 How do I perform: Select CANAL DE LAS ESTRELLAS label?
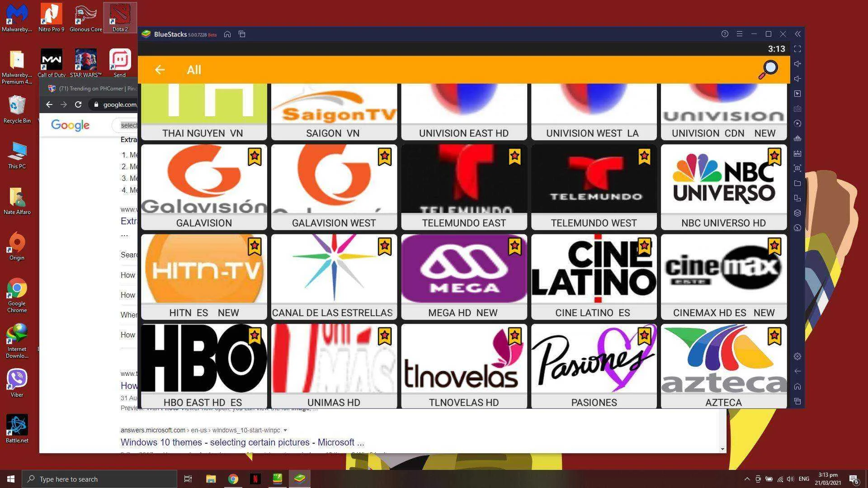coord(332,313)
